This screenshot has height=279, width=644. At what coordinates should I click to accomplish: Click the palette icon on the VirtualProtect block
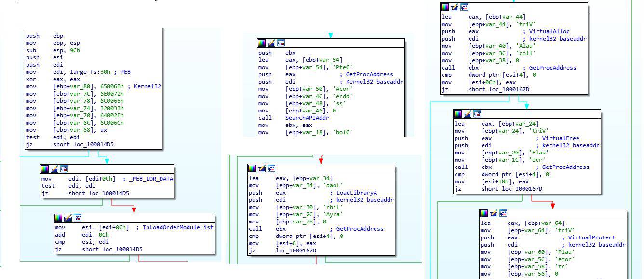[x=484, y=213]
